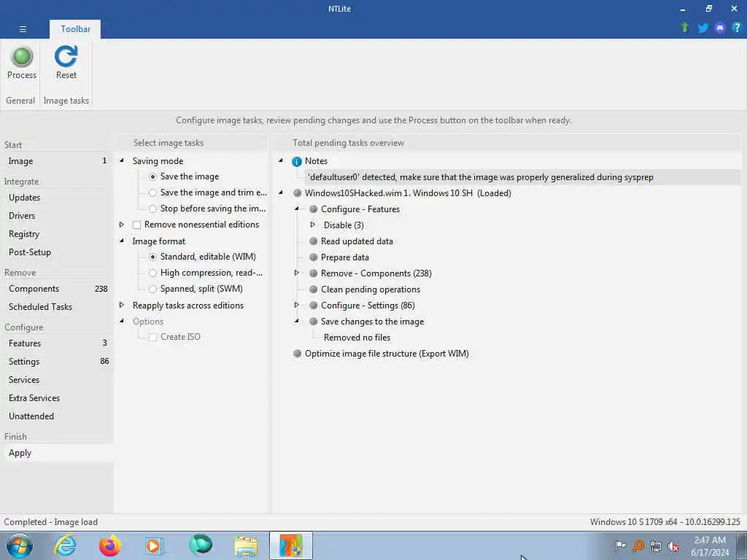This screenshot has height=560, width=747.
Task: Click the status dot beside Prepare data
Action: 314,257
